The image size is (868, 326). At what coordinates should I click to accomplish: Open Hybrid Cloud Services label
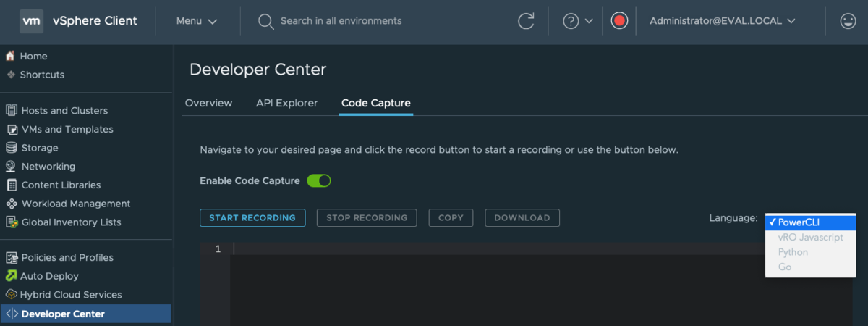[x=71, y=295]
